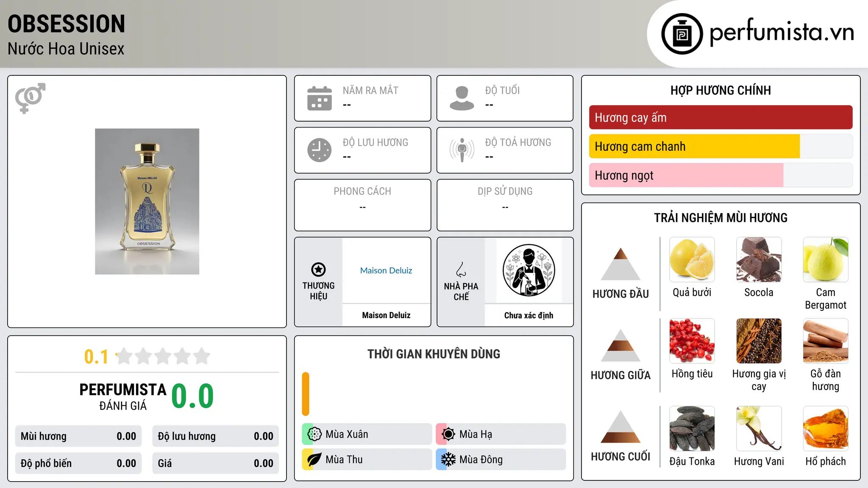Click the sillage icon for Độ toả hương

coord(462,150)
